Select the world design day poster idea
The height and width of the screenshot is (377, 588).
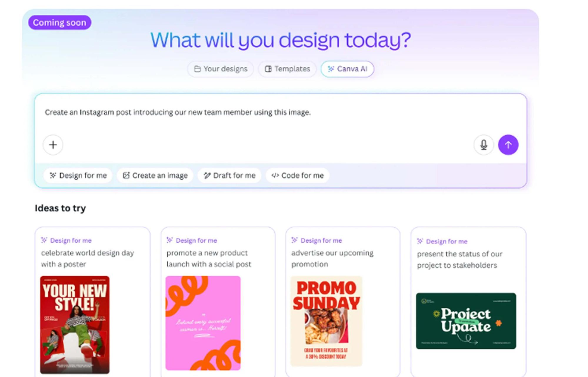pyautogui.click(x=87, y=258)
